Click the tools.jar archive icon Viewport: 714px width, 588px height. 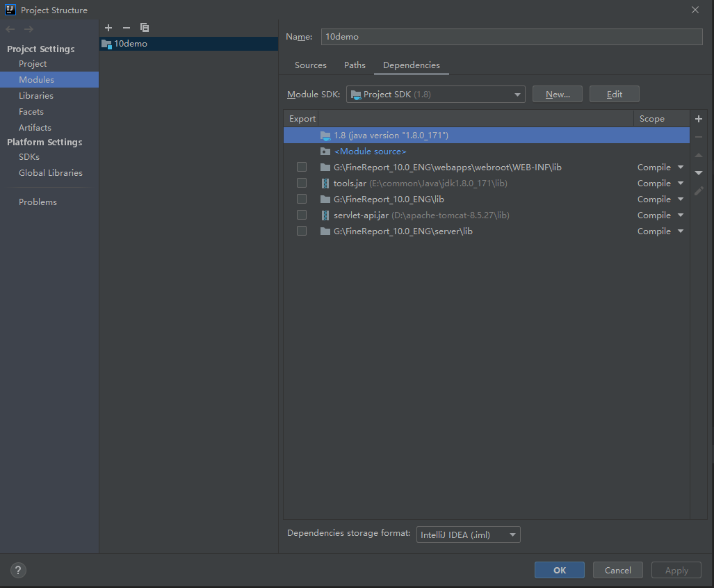325,183
